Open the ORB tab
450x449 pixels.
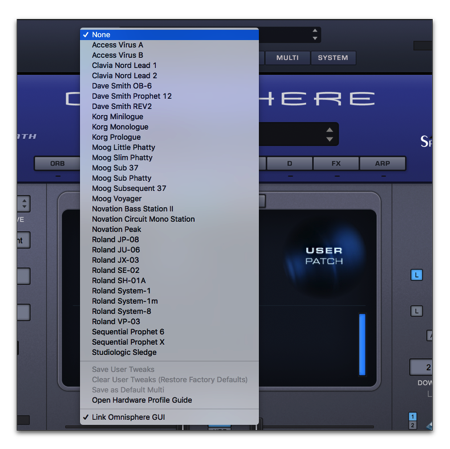(57, 164)
